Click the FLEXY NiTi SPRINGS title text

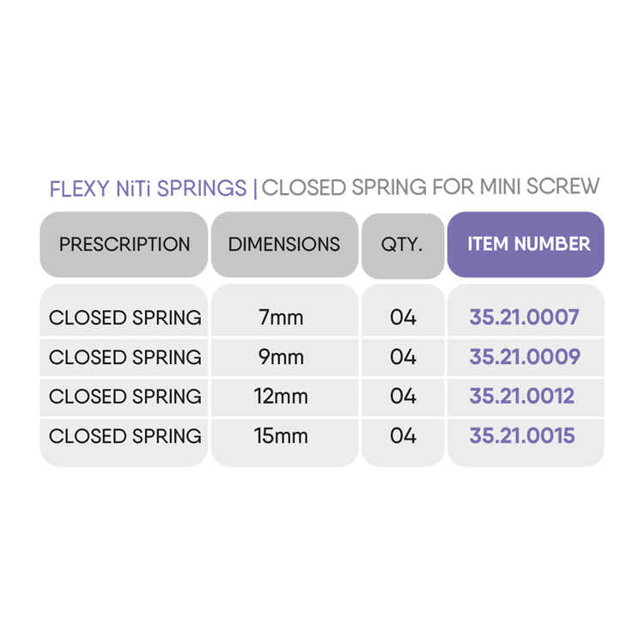point(148,189)
